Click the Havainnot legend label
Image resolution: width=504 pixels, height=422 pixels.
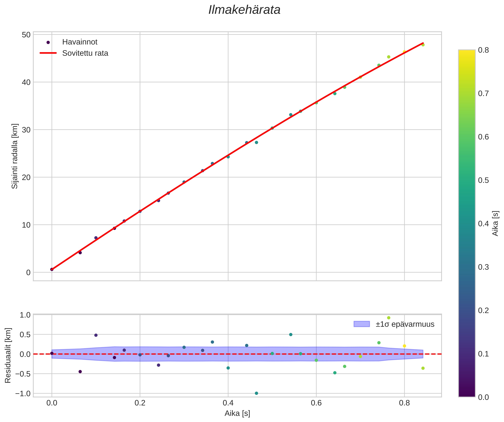tap(80, 42)
